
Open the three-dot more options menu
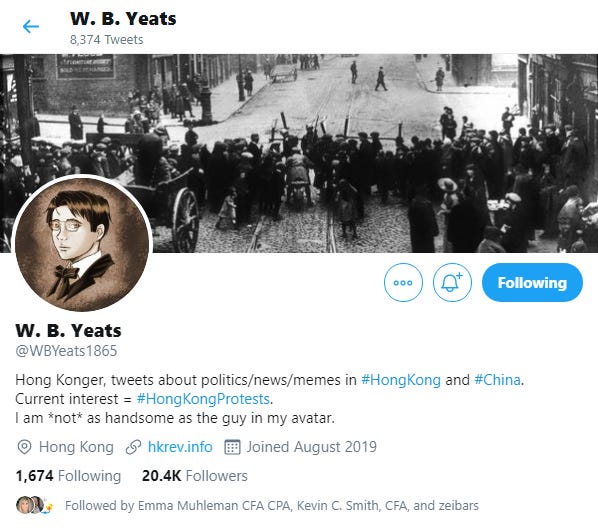tap(403, 282)
